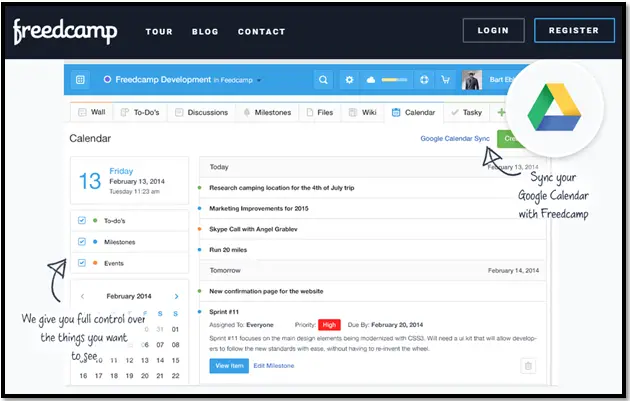Open 'New confirmation page for the website'
Screen dimensions: 630x401
(x=266, y=291)
